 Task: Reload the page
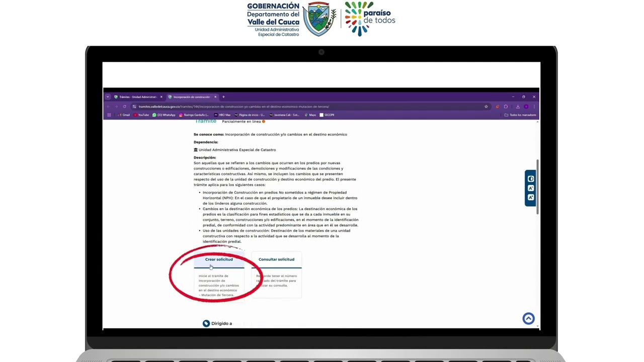[x=124, y=107]
